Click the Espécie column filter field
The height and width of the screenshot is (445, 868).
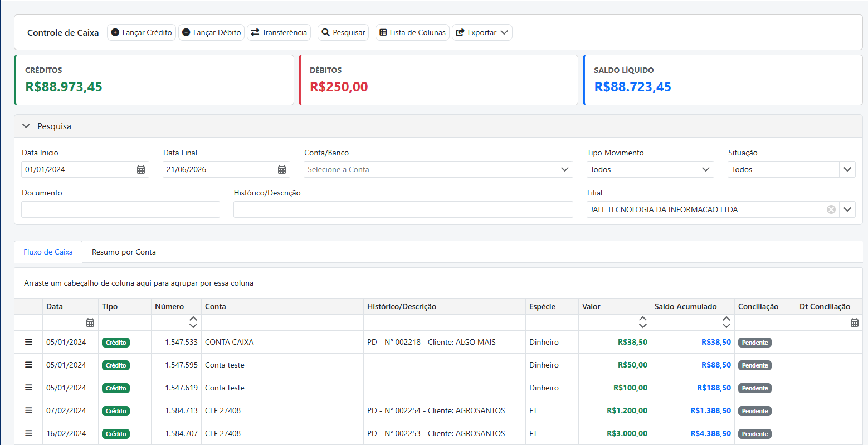click(x=552, y=322)
